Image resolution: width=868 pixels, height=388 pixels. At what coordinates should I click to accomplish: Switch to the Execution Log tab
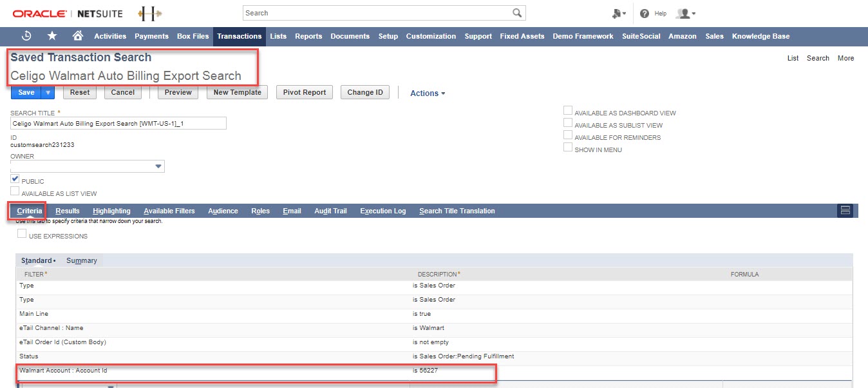383,211
